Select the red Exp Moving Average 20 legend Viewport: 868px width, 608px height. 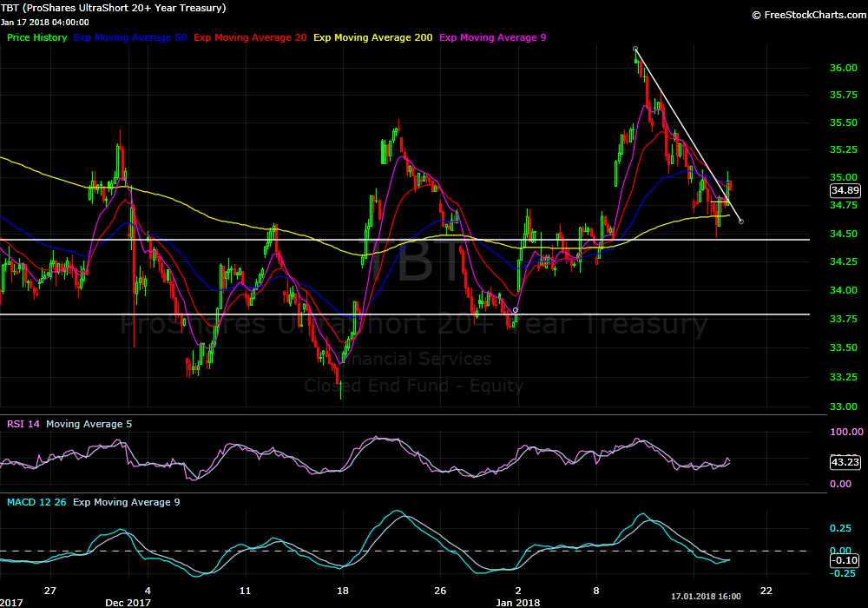click(250, 37)
